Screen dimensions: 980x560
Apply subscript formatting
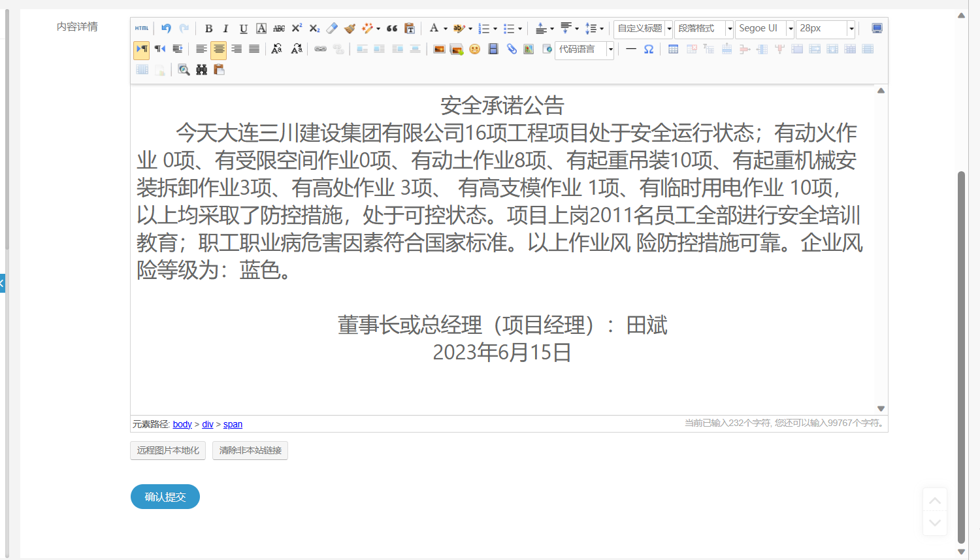tap(314, 28)
